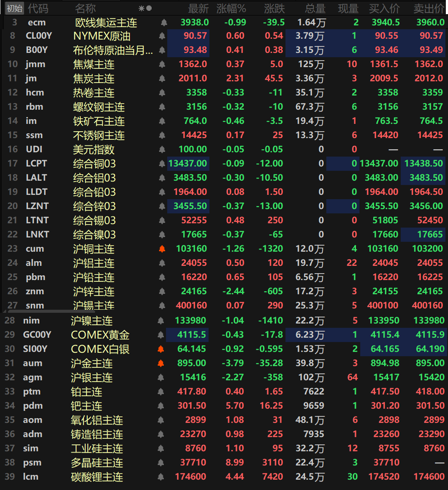Select the 沪铅主连 contract name
The width and height of the screenshot is (448, 490).
(x=94, y=277)
